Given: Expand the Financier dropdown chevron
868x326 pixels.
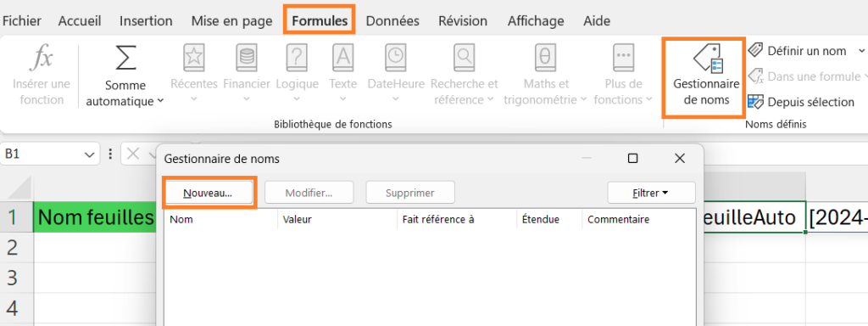Looking at the screenshot, I should pos(247,100).
